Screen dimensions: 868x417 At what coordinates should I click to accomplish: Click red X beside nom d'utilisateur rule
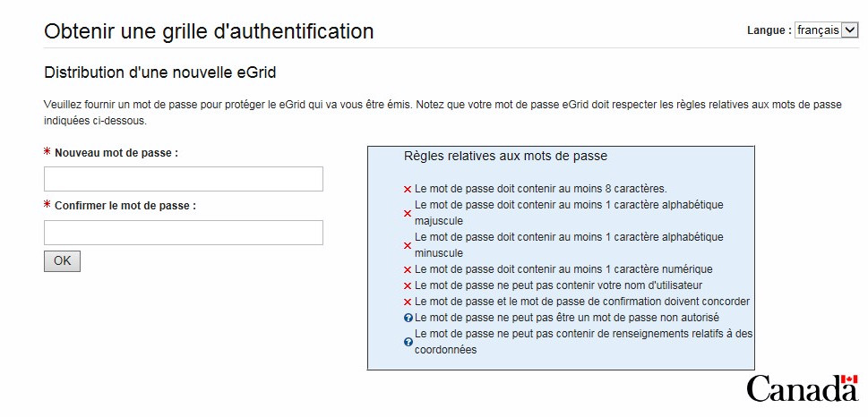408,285
